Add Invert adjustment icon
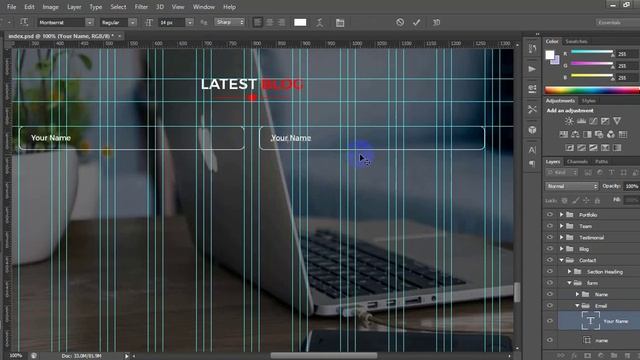Screen dimensions: 640x360 point(569,148)
